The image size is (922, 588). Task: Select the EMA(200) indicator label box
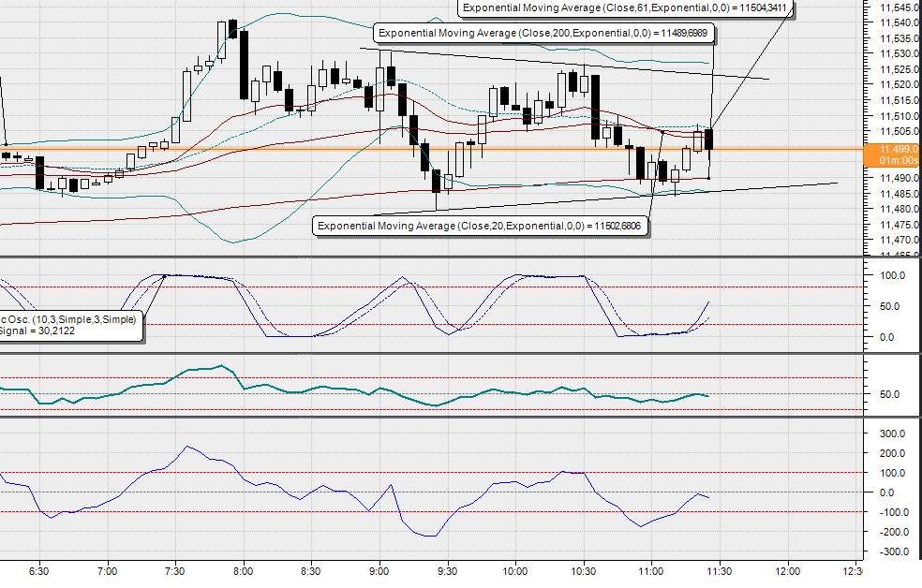tap(543, 32)
